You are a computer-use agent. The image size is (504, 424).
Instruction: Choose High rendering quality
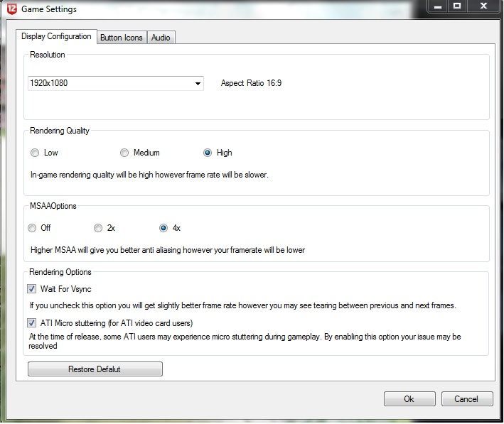pyautogui.click(x=208, y=153)
